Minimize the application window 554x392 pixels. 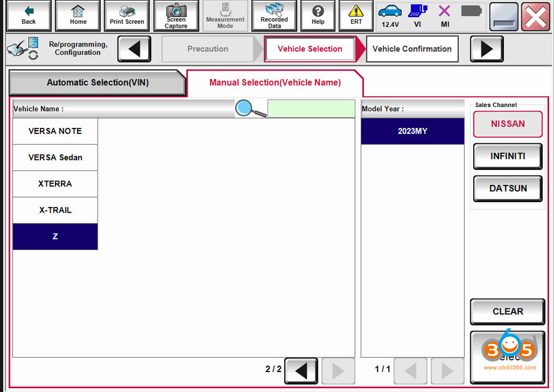[x=504, y=17]
